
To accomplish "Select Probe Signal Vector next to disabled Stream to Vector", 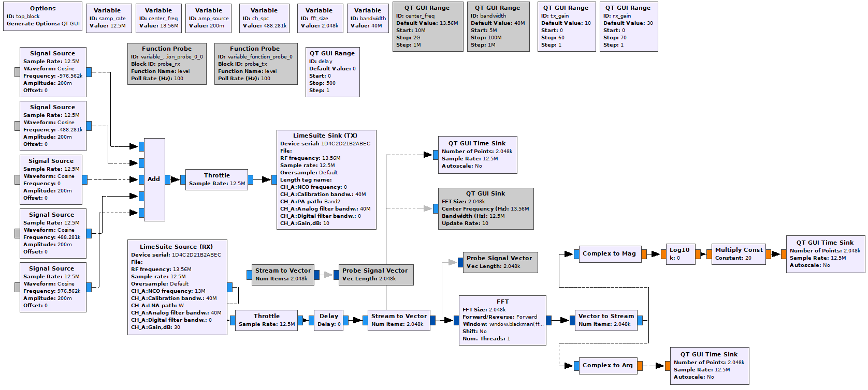I will point(376,275).
